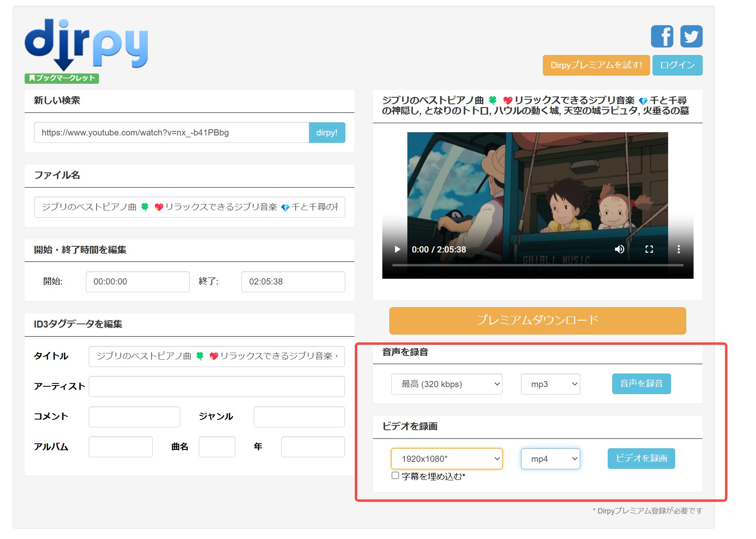Click the ビデオを録画 button
Viewport: 756px width, 539px height.
pos(641,458)
